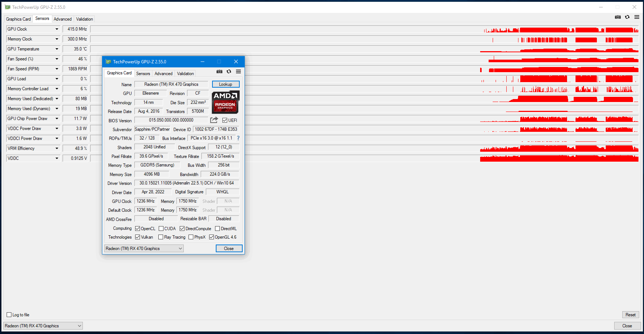
Task: Click camera icon in background Sensors window
Action: pos(618,17)
